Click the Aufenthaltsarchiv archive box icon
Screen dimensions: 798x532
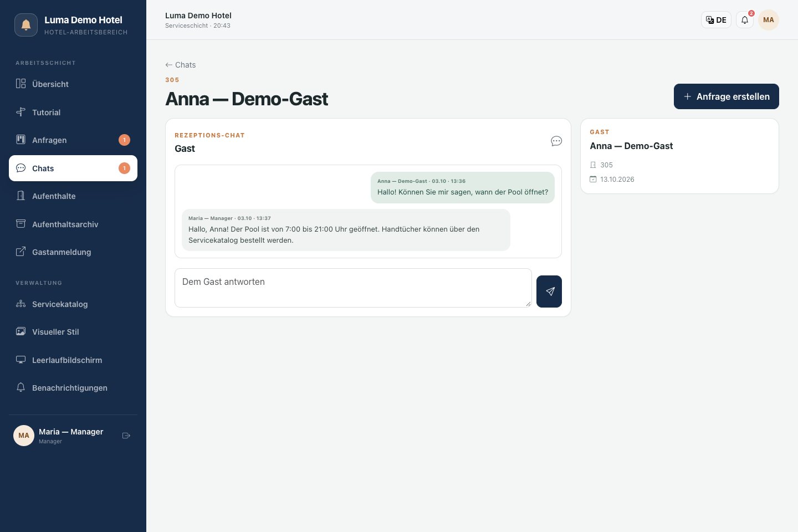21,224
